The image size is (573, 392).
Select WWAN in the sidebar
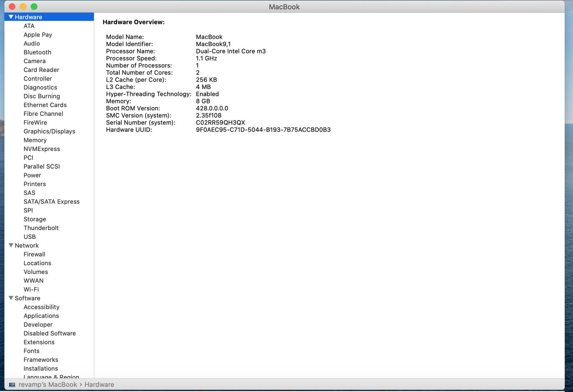coord(33,281)
